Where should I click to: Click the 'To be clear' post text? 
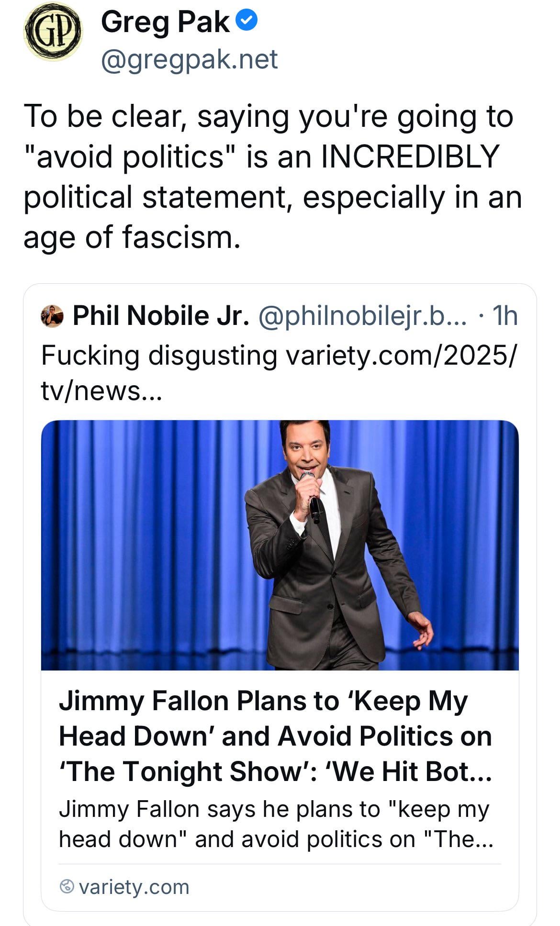coord(268,117)
